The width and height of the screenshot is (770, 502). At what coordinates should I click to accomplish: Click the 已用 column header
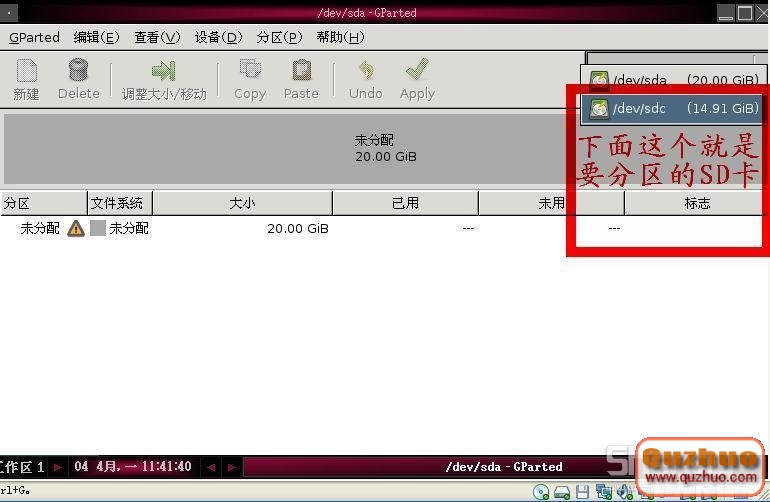406,203
